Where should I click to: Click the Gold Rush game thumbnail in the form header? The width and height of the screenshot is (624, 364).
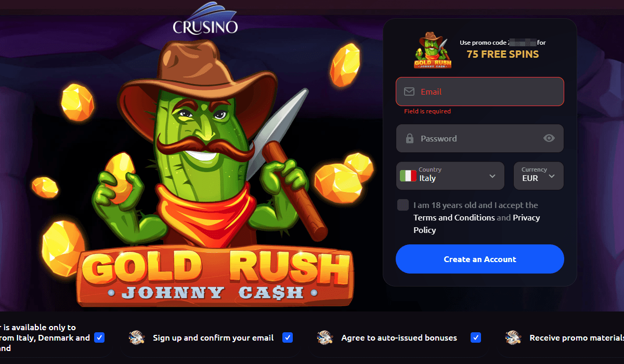(433, 50)
